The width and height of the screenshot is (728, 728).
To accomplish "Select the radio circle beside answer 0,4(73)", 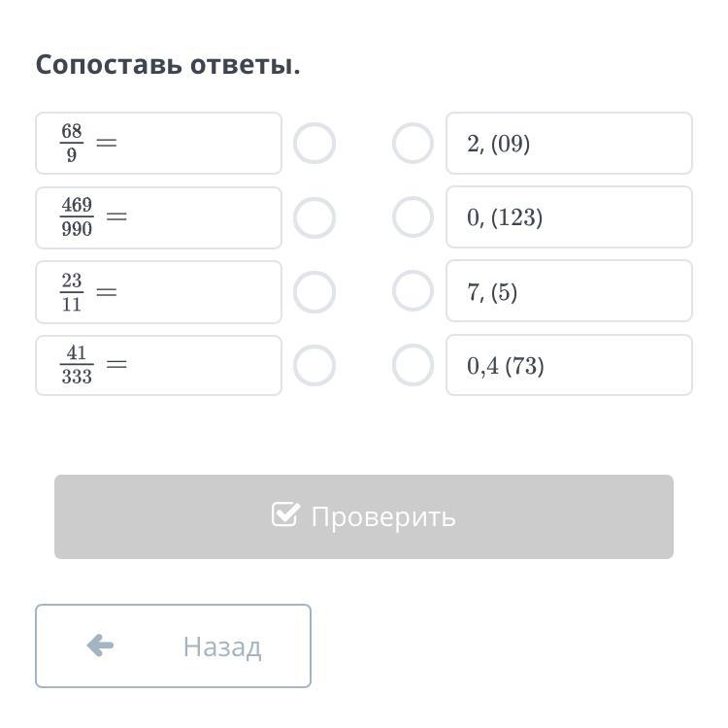I will click(x=413, y=365).
